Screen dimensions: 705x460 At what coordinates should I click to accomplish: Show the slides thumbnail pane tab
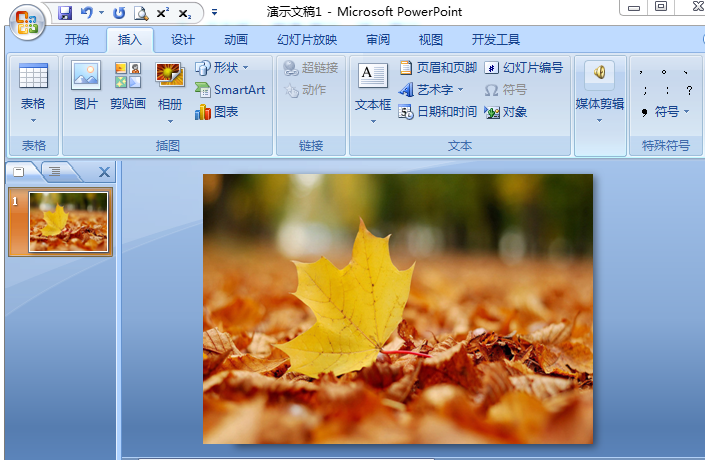coord(19,172)
